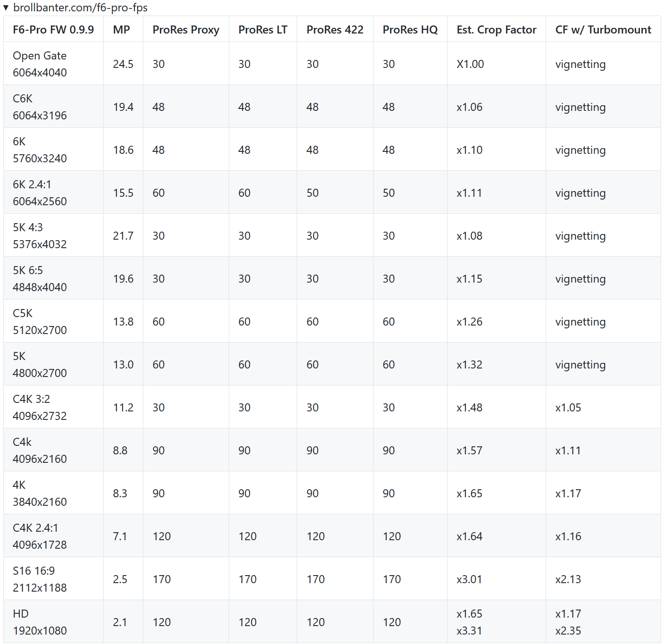Select the x2.13 Turbomount value cell
The width and height of the screenshot is (664, 644).
coord(568,579)
